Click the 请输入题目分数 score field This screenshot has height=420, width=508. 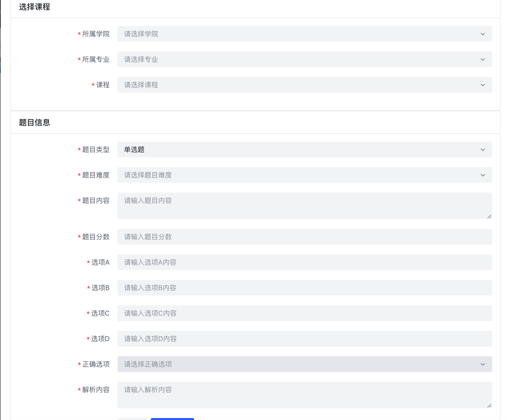pos(305,237)
